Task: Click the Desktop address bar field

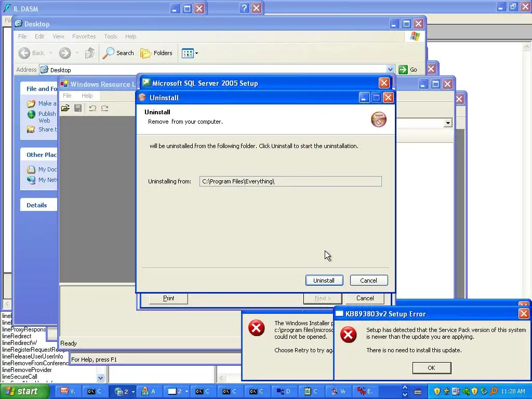Action: pos(217,70)
